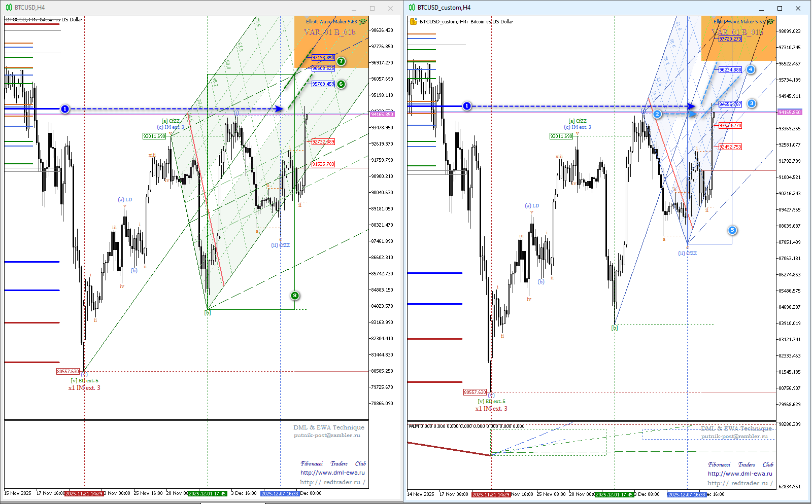The image size is (812, 504).
Task: Select the red 93524.270 price level label
Action: 730,125
